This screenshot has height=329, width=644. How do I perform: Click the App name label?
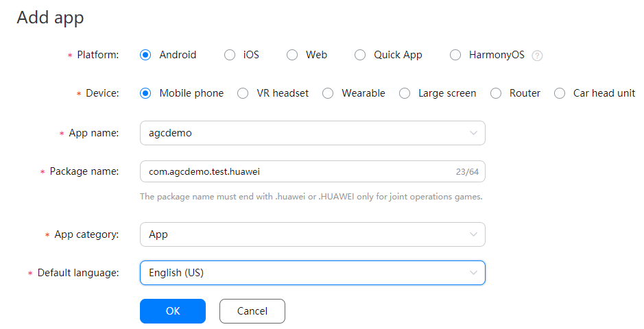[x=94, y=133]
